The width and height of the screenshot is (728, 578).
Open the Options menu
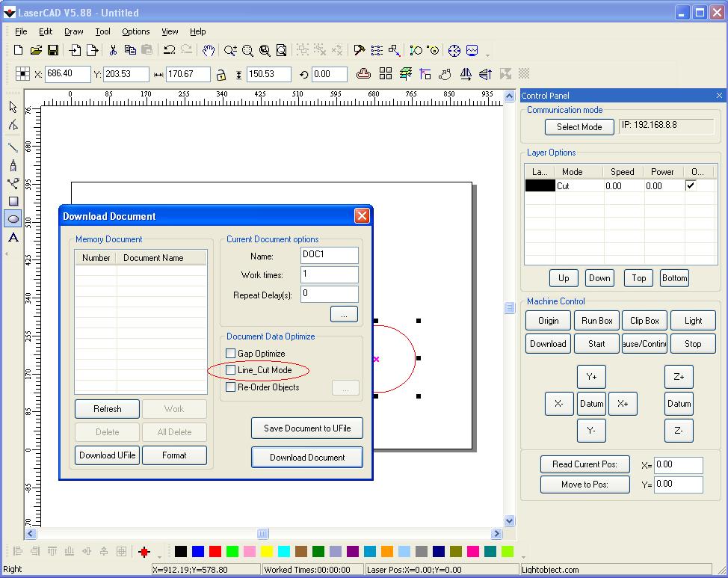click(135, 31)
